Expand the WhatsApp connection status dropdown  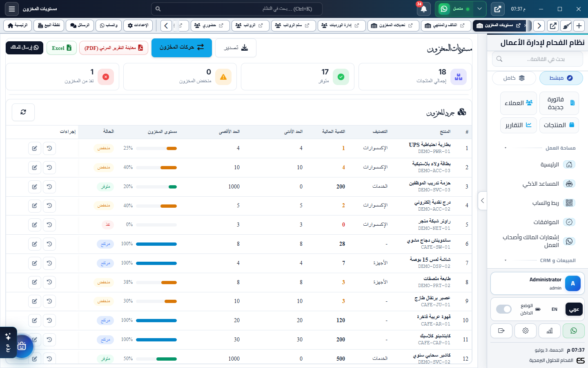coord(479,9)
